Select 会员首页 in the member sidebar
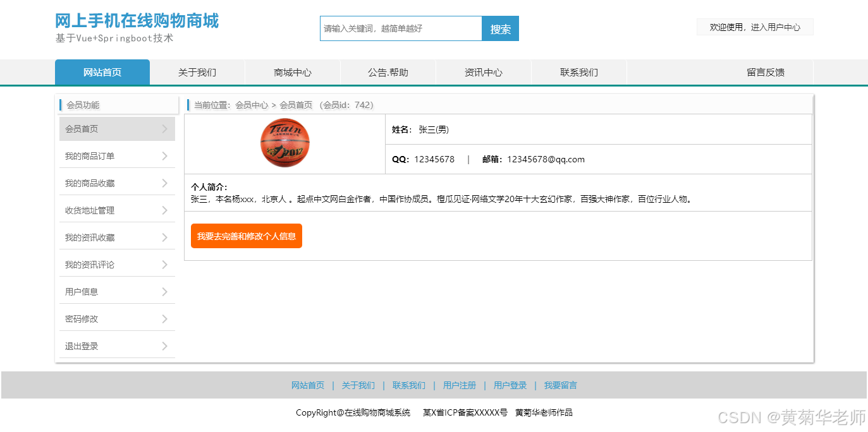Image resolution: width=868 pixels, height=432 pixels. [117, 129]
